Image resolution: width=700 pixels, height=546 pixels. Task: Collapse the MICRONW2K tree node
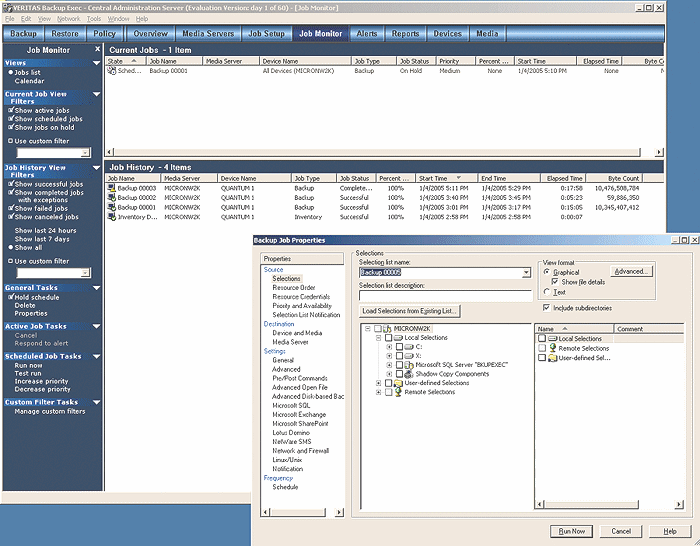(367, 329)
